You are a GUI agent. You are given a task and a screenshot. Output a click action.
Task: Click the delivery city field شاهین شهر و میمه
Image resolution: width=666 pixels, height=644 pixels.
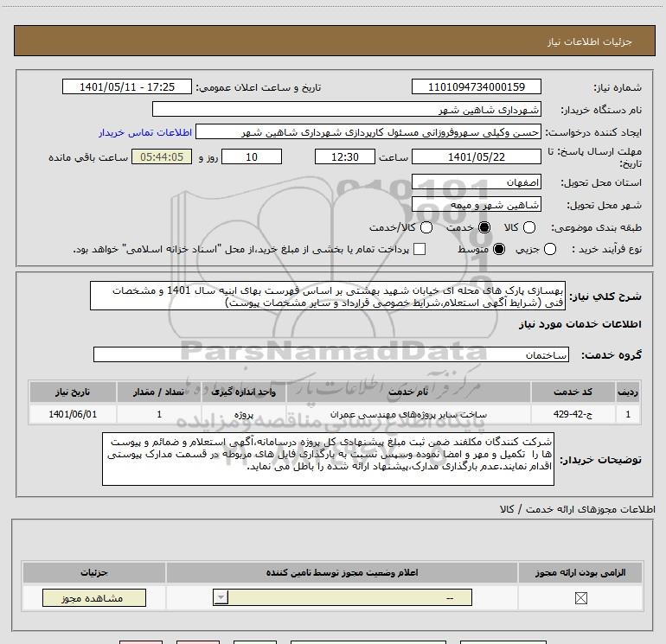[476, 205]
